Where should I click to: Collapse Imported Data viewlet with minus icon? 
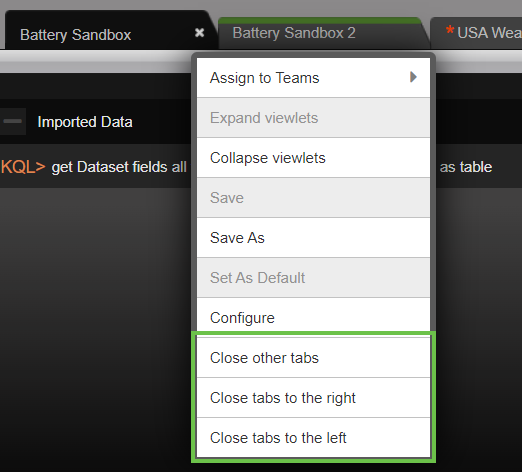13,121
